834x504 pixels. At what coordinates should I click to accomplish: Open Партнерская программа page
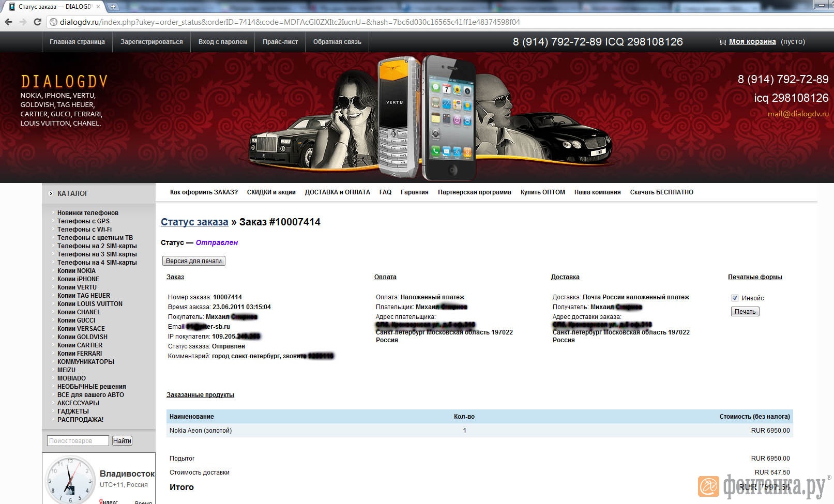pos(475,192)
